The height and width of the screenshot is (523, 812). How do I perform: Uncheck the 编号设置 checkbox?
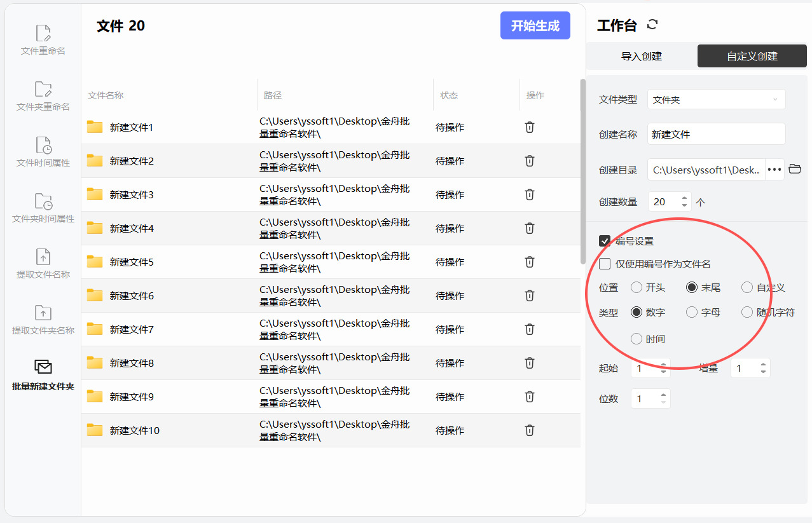(x=605, y=241)
